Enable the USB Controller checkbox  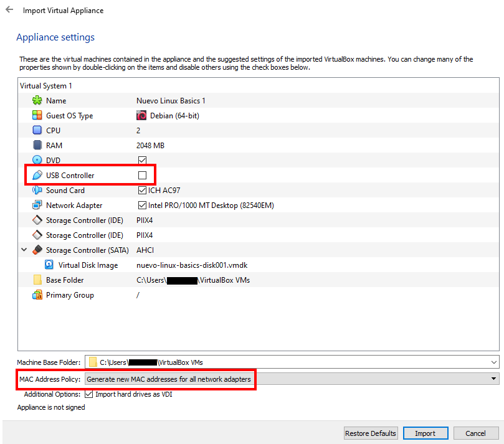coord(142,175)
